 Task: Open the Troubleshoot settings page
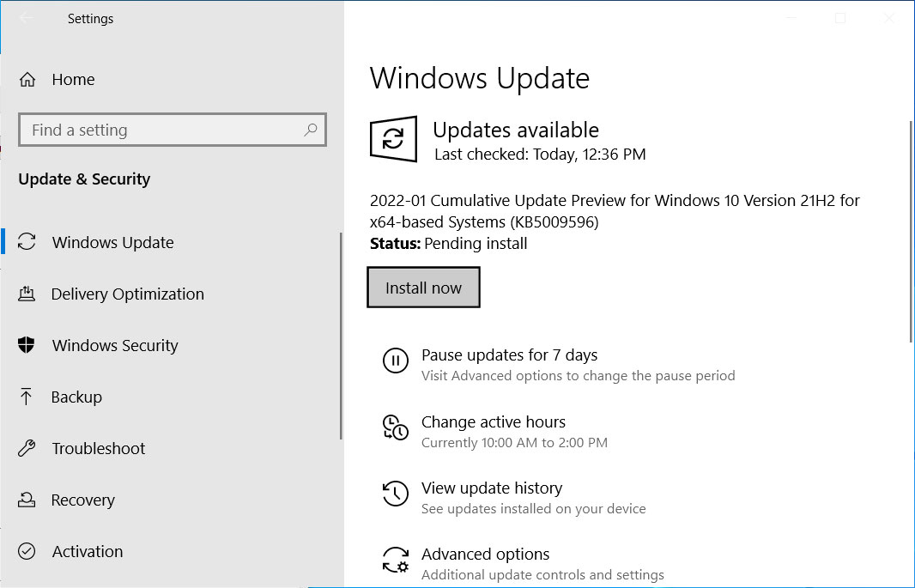tap(97, 448)
